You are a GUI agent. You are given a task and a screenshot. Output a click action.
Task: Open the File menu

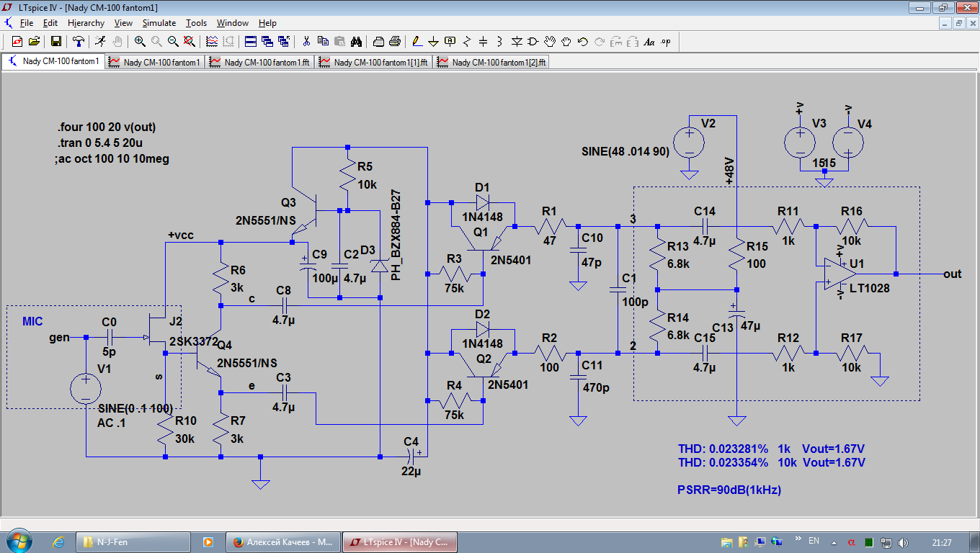(x=27, y=23)
